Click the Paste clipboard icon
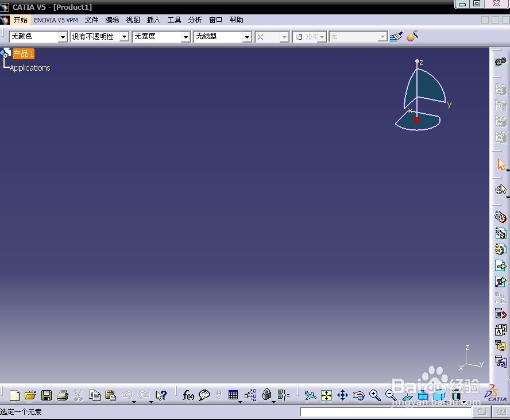 pos(111,396)
